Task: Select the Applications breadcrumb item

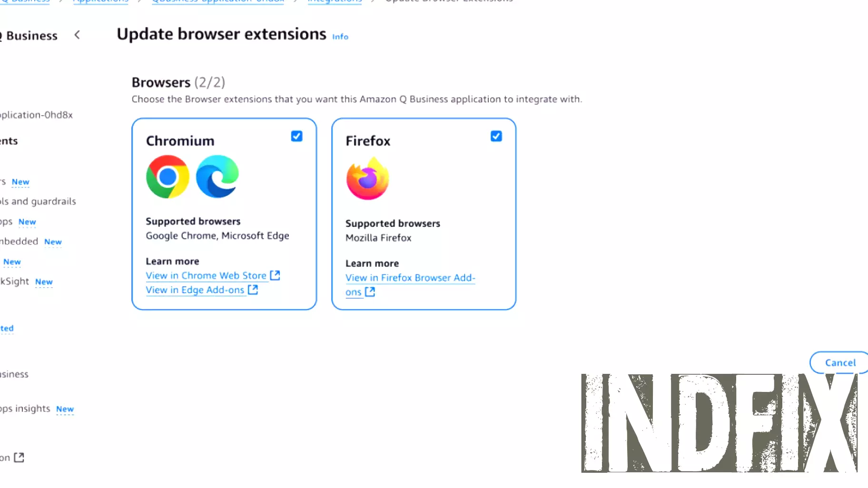Action: (100, 1)
